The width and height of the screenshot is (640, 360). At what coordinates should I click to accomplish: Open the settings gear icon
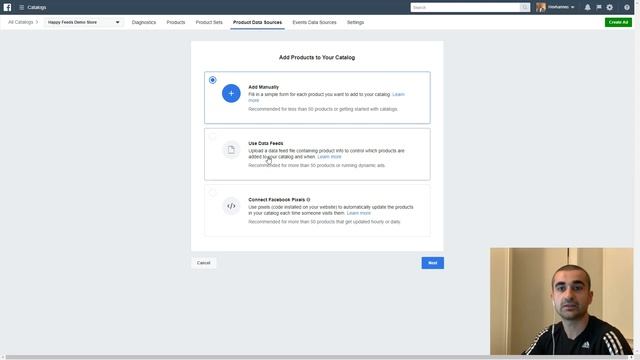[610, 7]
